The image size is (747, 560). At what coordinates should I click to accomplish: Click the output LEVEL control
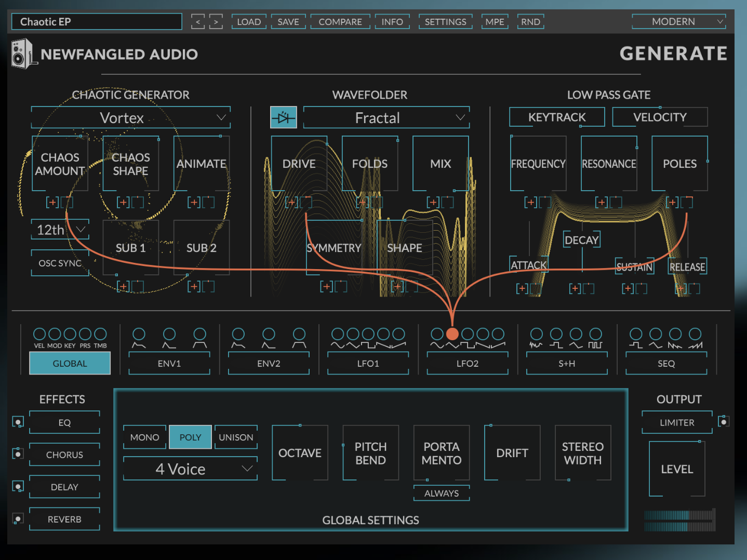(x=677, y=469)
